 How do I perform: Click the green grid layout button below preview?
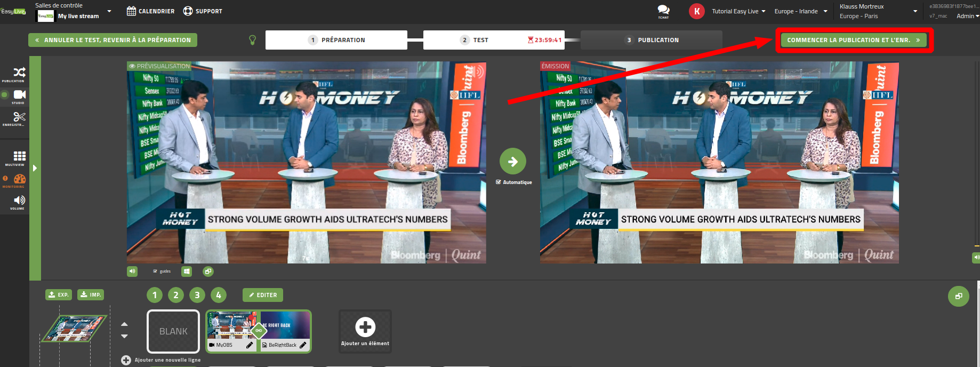coord(187,272)
